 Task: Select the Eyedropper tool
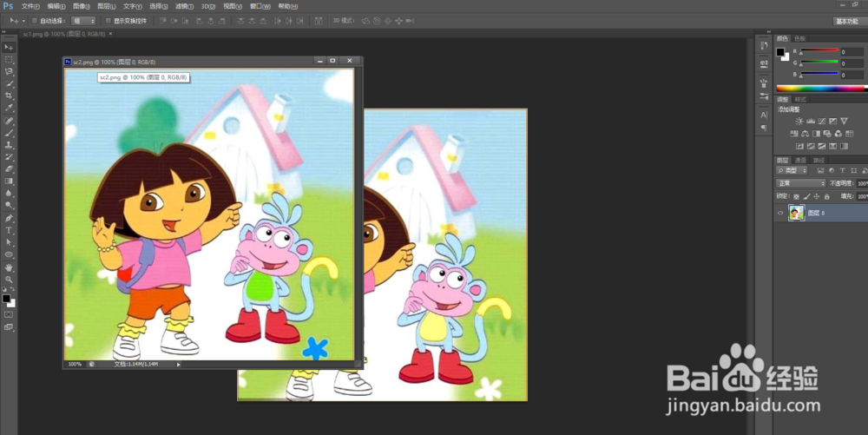(9, 109)
